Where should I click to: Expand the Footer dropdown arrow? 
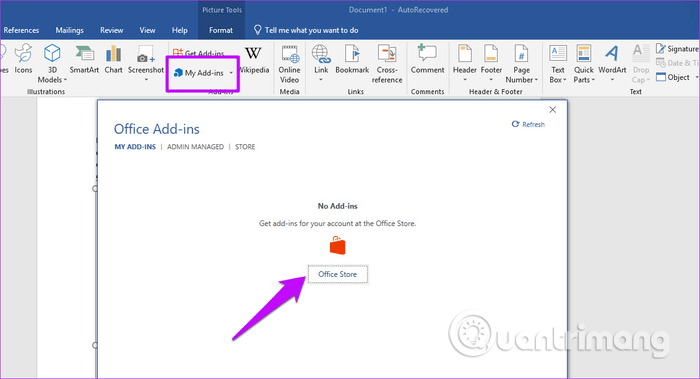pyautogui.click(x=491, y=80)
